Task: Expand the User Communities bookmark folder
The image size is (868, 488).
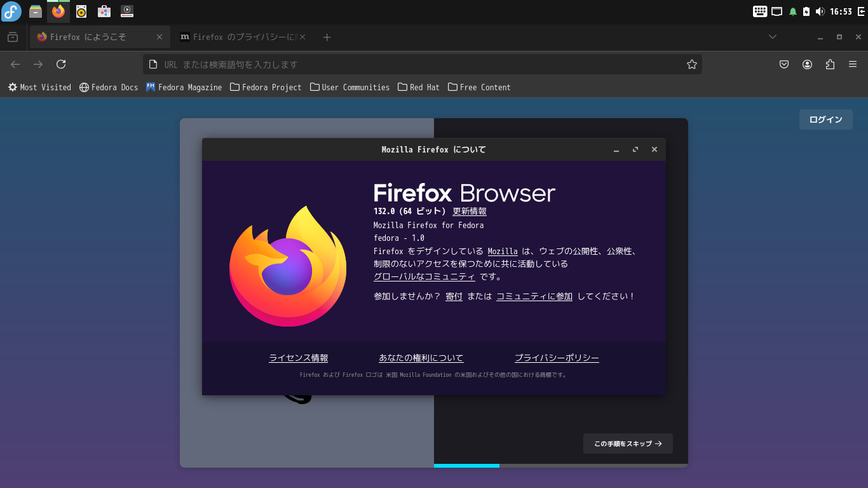Action: (349, 87)
